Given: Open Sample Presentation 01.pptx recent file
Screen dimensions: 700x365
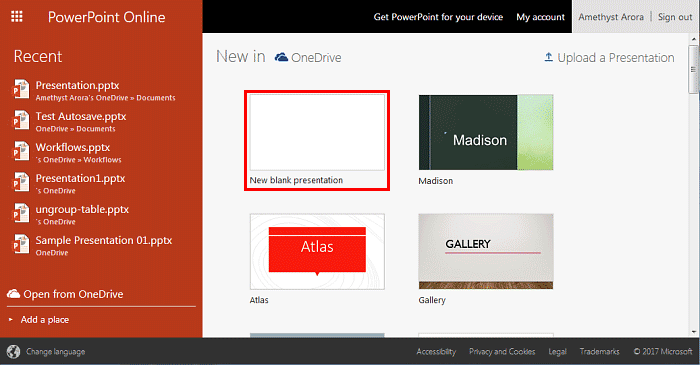Looking at the screenshot, I should tap(104, 240).
